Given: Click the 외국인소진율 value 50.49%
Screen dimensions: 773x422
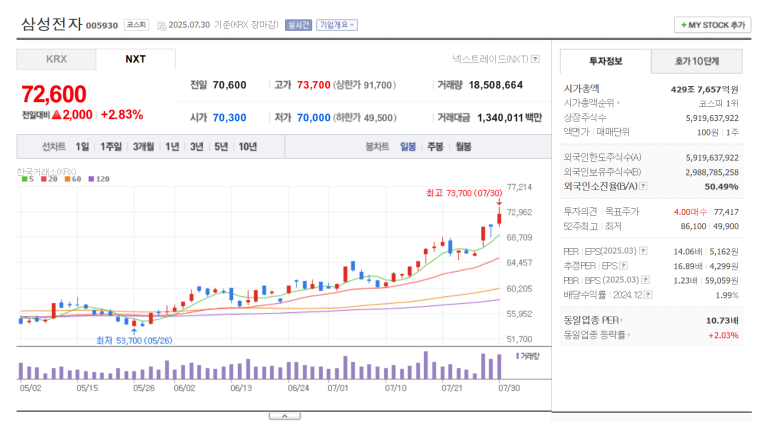Looking at the screenshot, I should 721,187.
